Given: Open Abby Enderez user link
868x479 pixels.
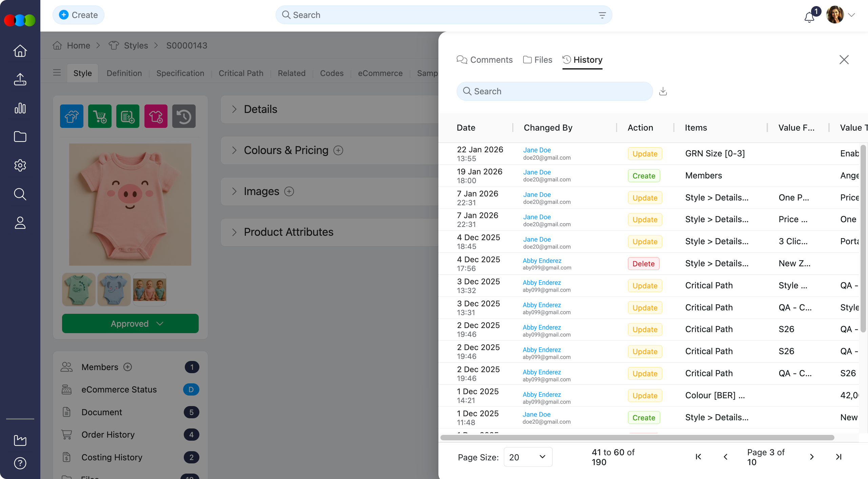Looking at the screenshot, I should point(541,261).
